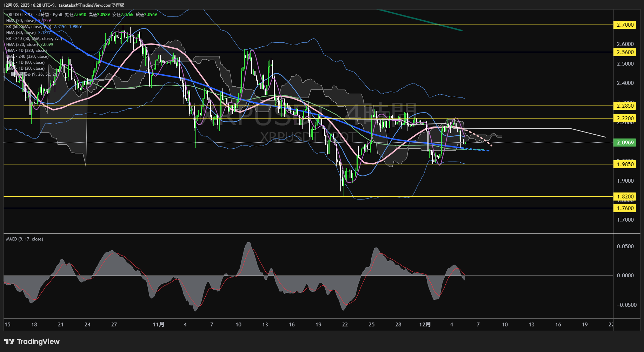This screenshot has width=644, height=352.
Task: Click the green current price tag 2.0969
Action: (x=625, y=142)
